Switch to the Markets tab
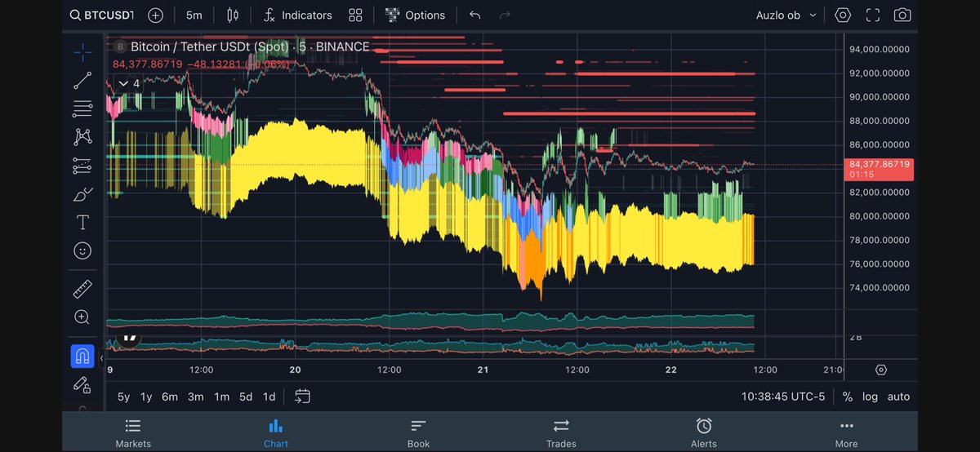Viewport: 980px width, 452px height. (133, 432)
